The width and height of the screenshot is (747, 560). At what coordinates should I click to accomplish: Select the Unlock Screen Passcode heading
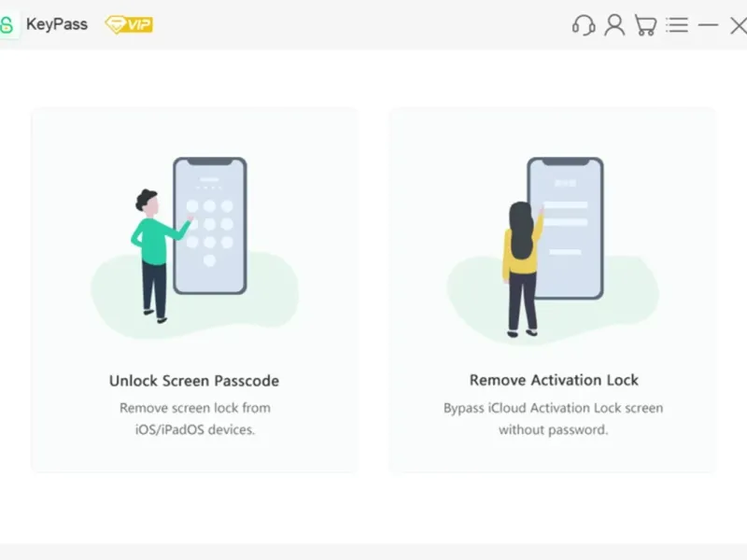(x=194, y=381)
